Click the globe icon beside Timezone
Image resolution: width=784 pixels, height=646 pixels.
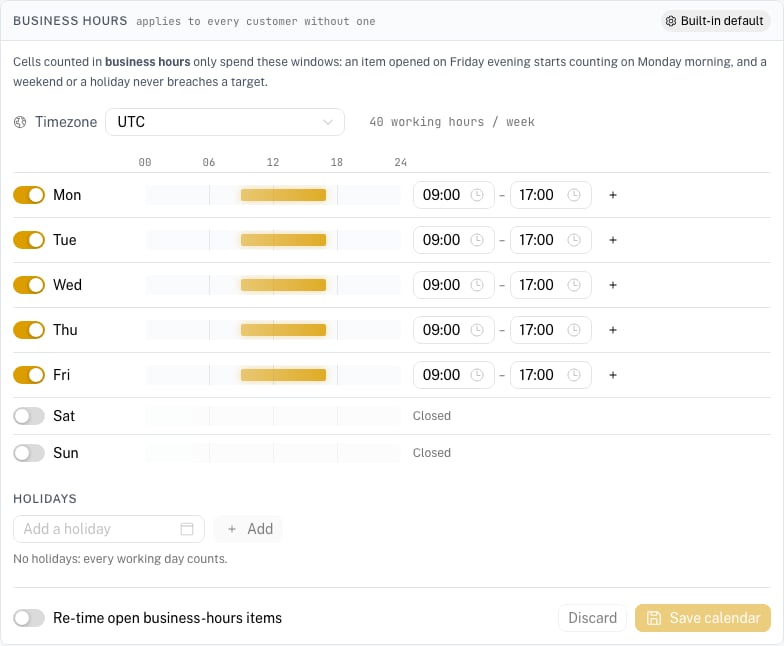[20, 122]
